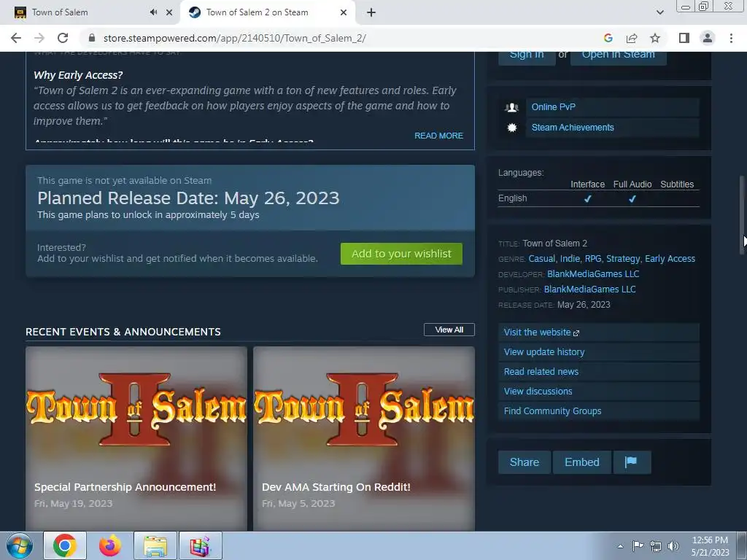747x560 pixels.
Task: Open the Windows Start menu
Action: [20, 545]
